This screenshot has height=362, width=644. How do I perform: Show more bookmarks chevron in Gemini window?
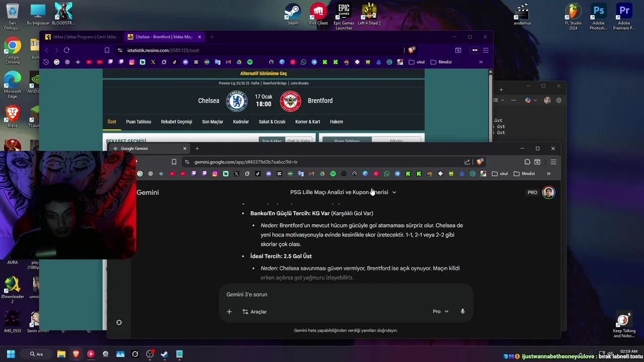pyautogui.click(x=548, y=174)
